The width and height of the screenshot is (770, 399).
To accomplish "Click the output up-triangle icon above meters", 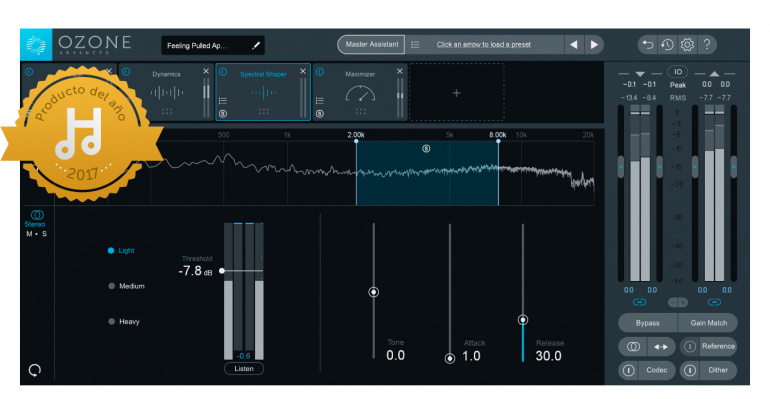I will pyautogui.click(x=715, y=74).
